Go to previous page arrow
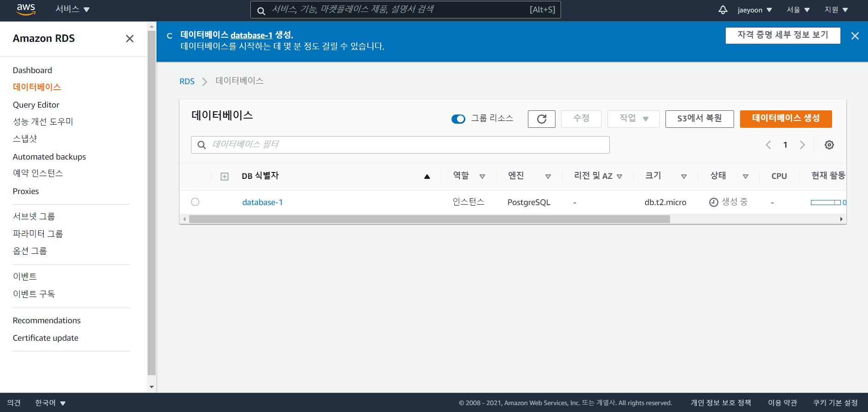868x412 pixels. point(768,145)
